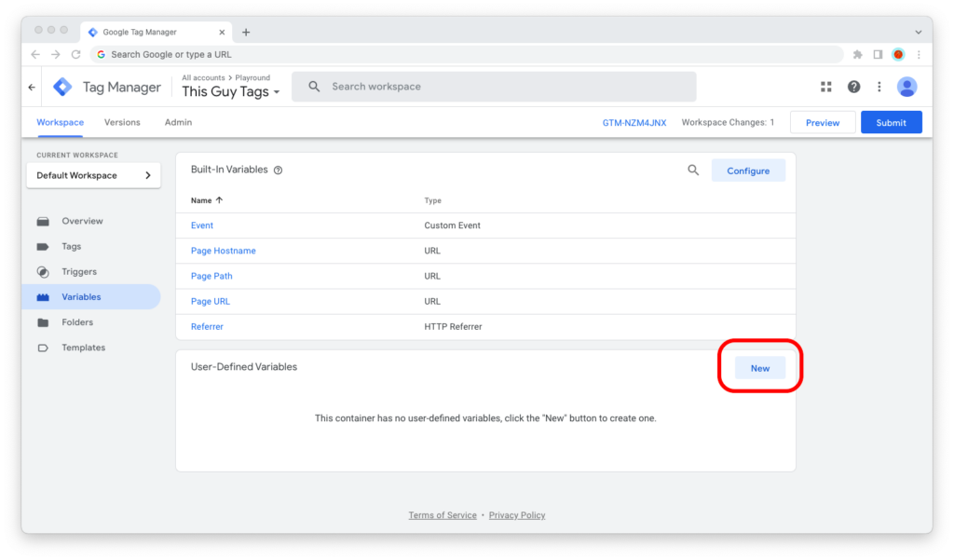Click the Triggers sidebar icon
This screenshot has height=560, width=954.
(43, 272)
